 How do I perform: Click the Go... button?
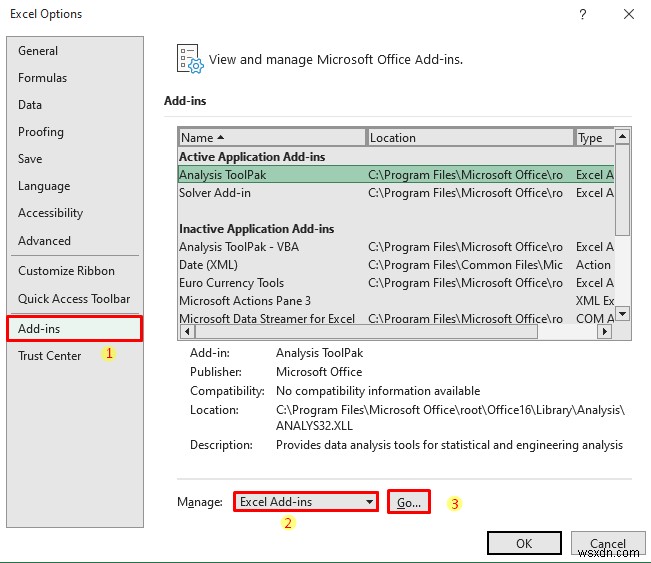[409, 502]
